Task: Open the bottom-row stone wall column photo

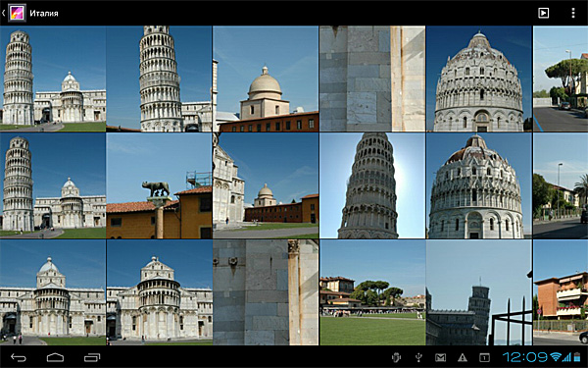Action: 266,292
